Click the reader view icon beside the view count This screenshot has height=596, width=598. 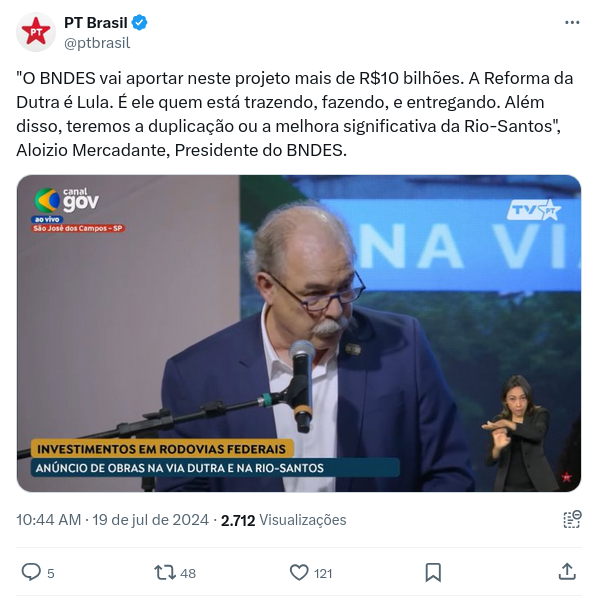572,519
